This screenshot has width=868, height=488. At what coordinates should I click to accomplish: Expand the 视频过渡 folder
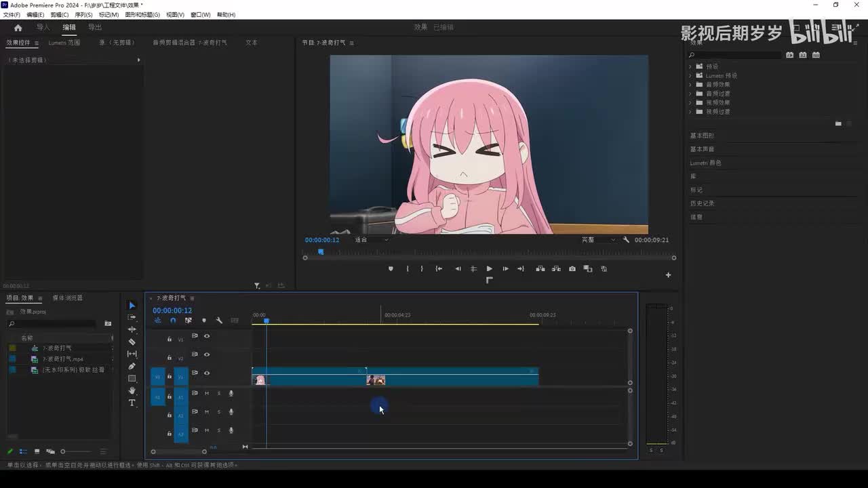coord(690,111)
